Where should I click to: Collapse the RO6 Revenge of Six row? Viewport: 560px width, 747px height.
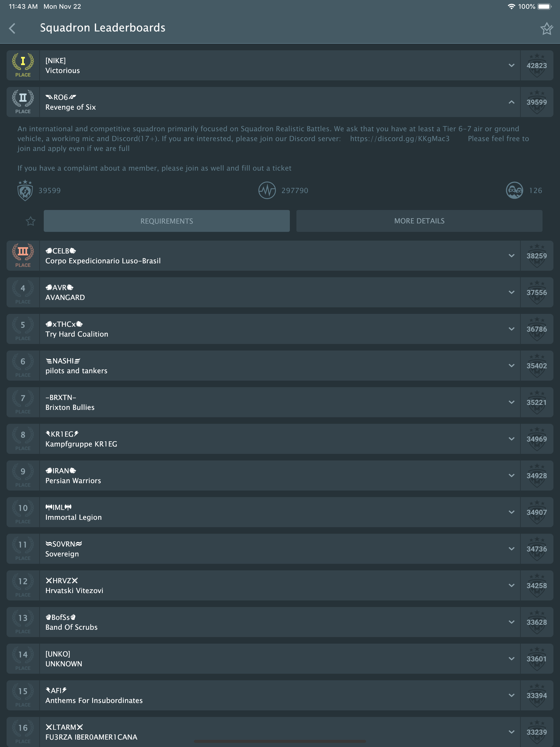511,102
